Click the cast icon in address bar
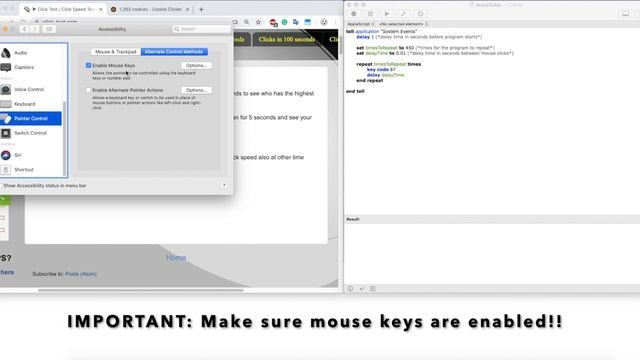 point(235,22)
